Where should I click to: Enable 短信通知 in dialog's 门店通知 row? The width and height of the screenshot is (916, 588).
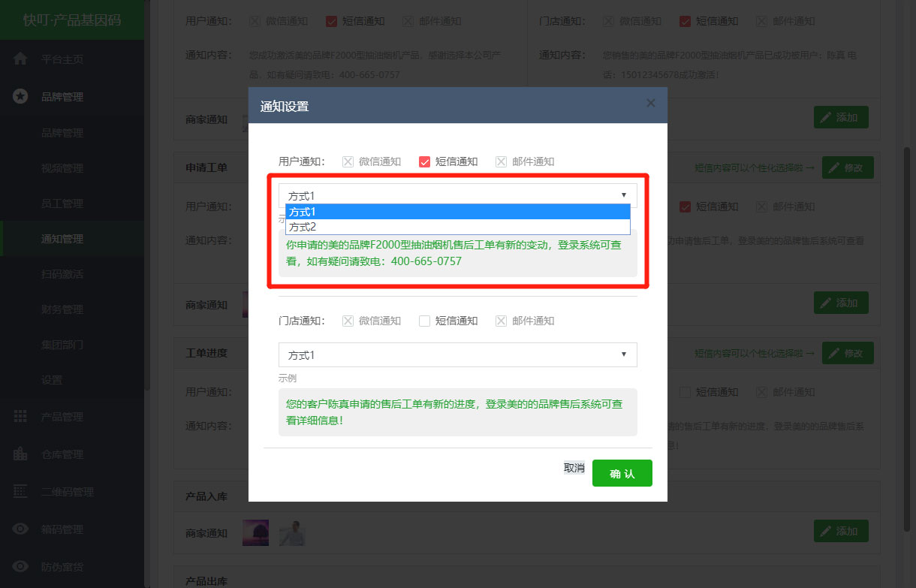click(x=424, y=321)
